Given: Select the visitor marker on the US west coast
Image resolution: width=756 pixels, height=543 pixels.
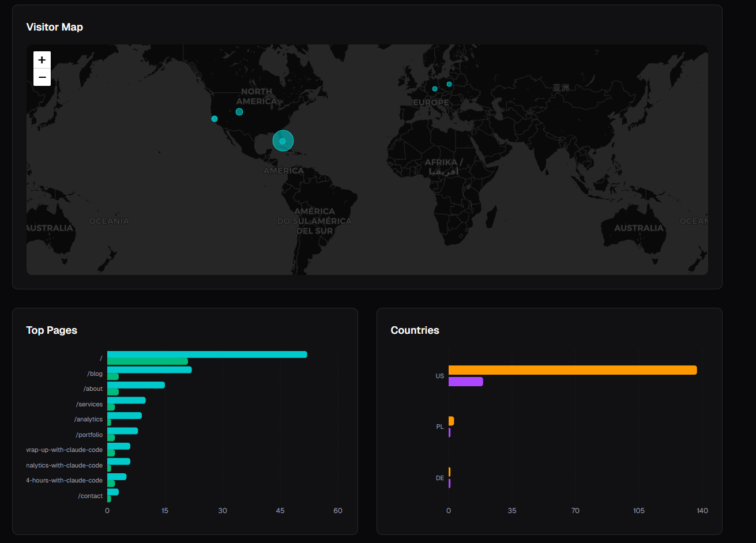Looking at the screenshot, I should click(x=215, y=119).
